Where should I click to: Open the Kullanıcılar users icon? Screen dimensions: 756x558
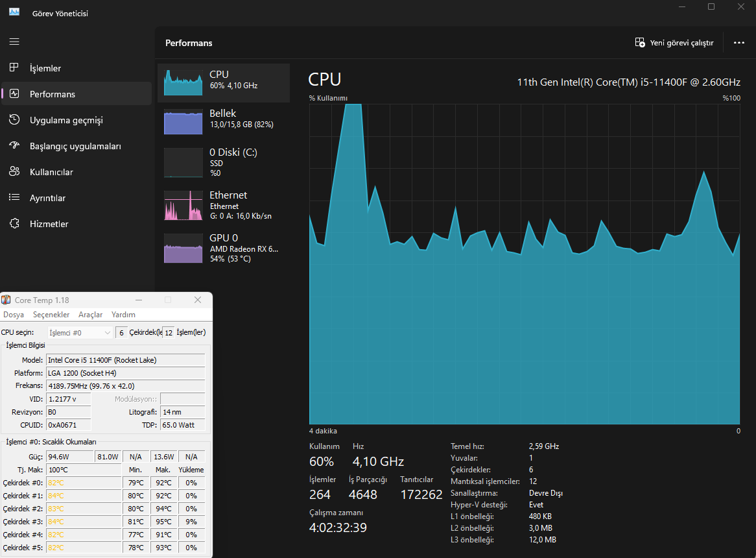14,172
